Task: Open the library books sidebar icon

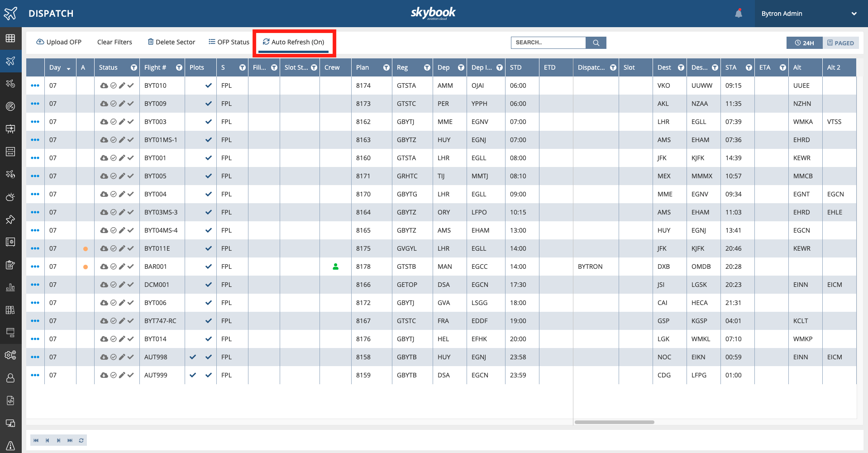Action: coord(10,310)
